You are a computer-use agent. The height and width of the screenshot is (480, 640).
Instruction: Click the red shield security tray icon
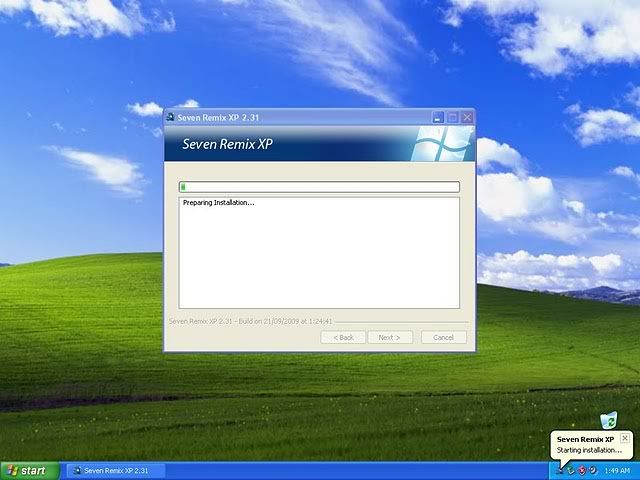582,470
